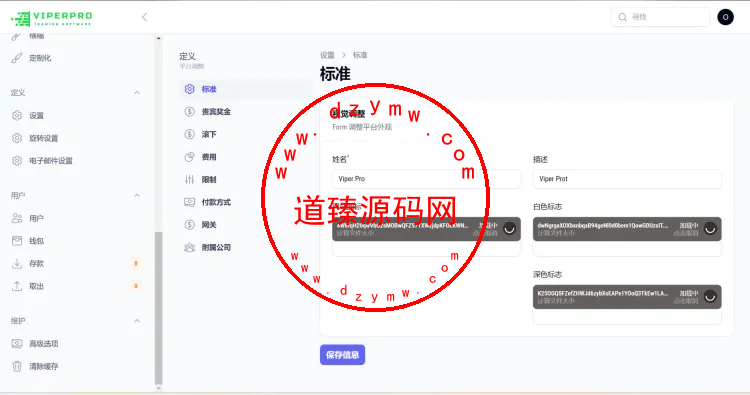Click the 存款 count badge

tap(136, 263)
